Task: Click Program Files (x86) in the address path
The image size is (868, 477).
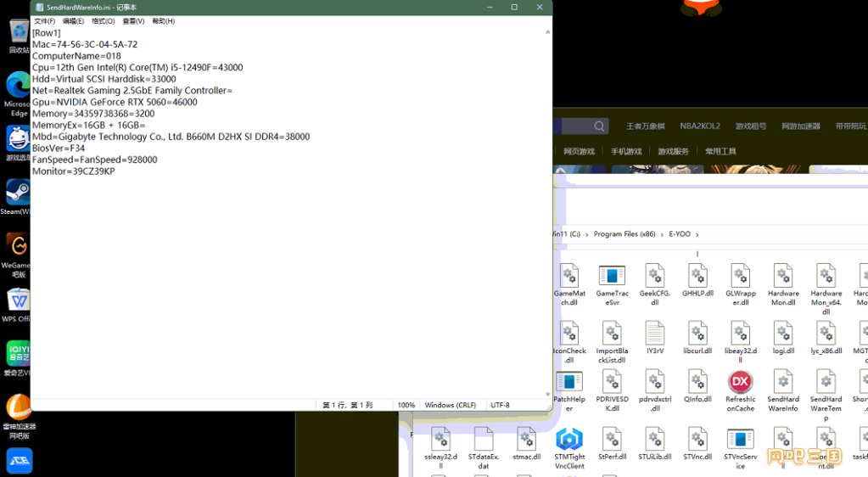Action: tap(624, 234)
